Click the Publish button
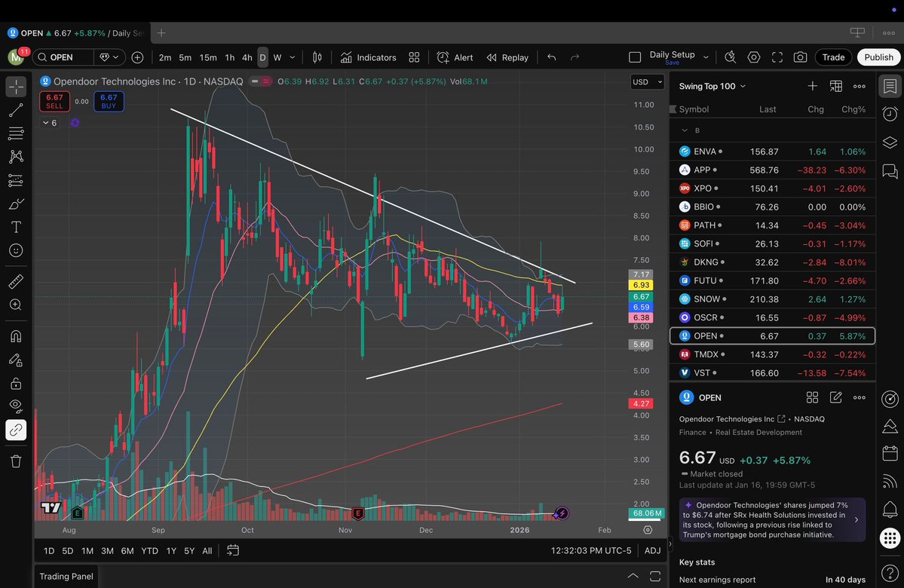This screenshot has height=588, width=904. coord(878,57)
